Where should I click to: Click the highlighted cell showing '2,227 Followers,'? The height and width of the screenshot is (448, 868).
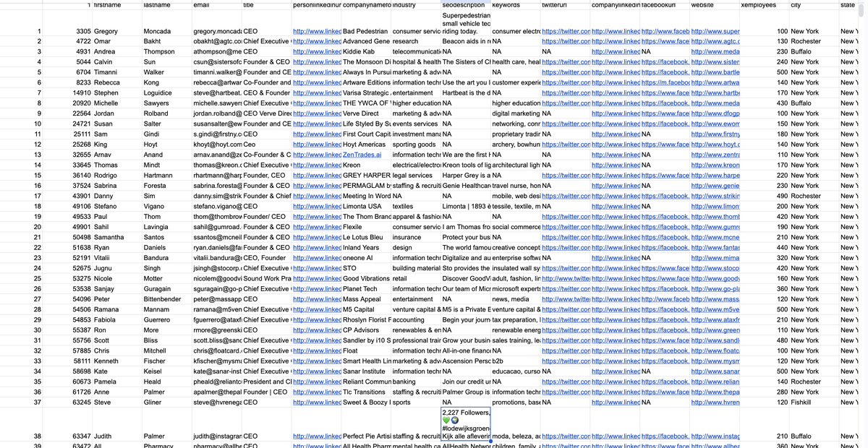pyautogui.click(x=466, y=424)
